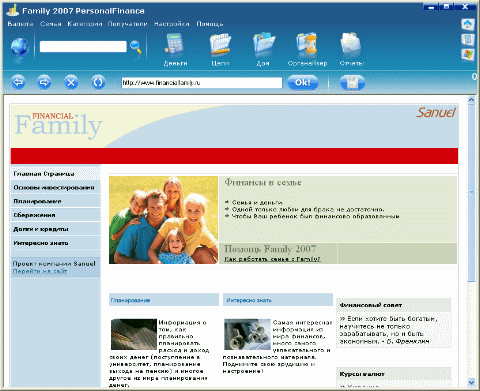Screen dimensions: 480x391
Task: Click the search text box in toolbar
Action: click(83, 46)
